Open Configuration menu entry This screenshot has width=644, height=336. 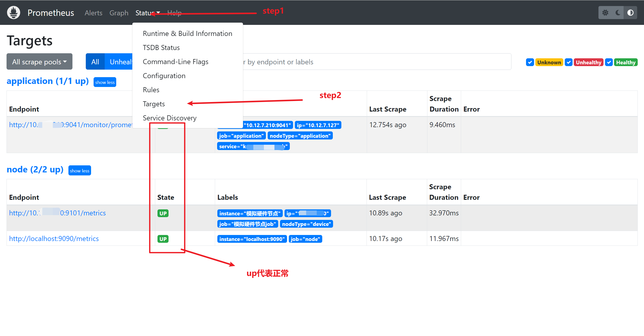[187, 76]
